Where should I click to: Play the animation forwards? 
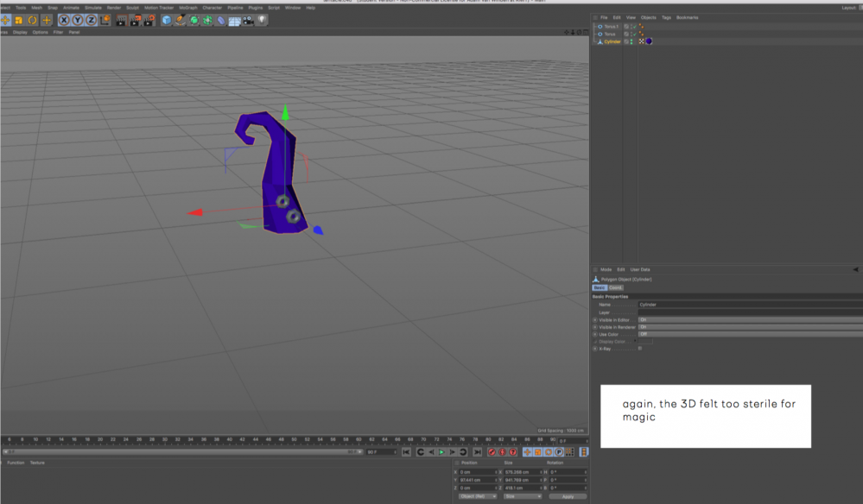point(441,451)
